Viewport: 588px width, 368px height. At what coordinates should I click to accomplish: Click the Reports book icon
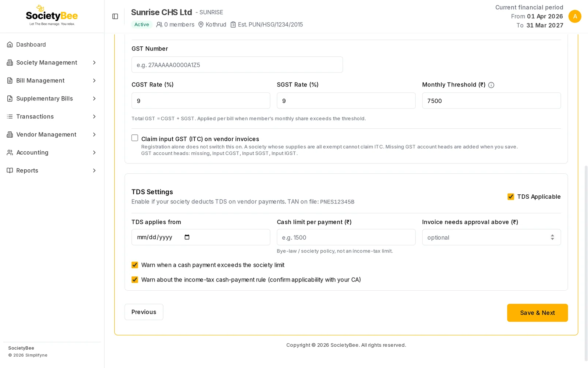(x=10, y=170)
